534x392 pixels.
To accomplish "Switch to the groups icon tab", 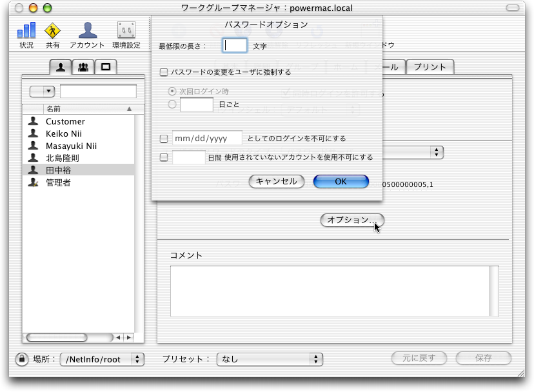I will [83, 66].
